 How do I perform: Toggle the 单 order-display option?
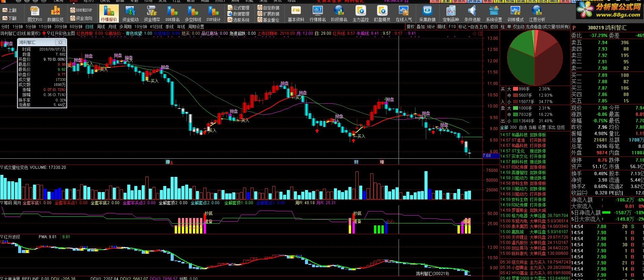click(x=509, y=27)
